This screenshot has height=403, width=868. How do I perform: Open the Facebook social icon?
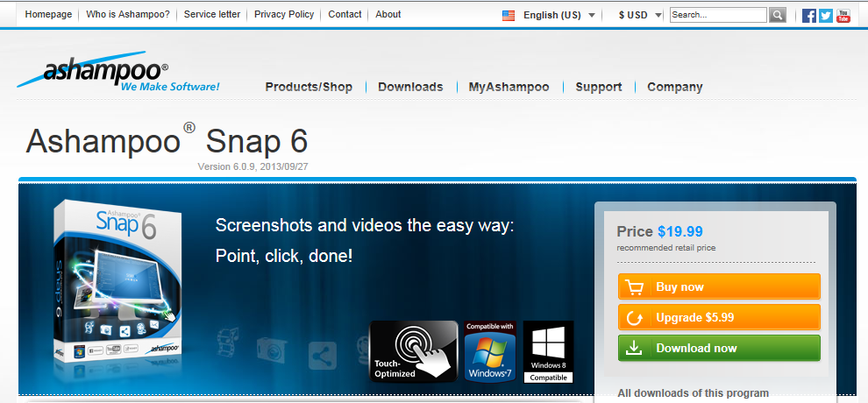click(808, 16)
